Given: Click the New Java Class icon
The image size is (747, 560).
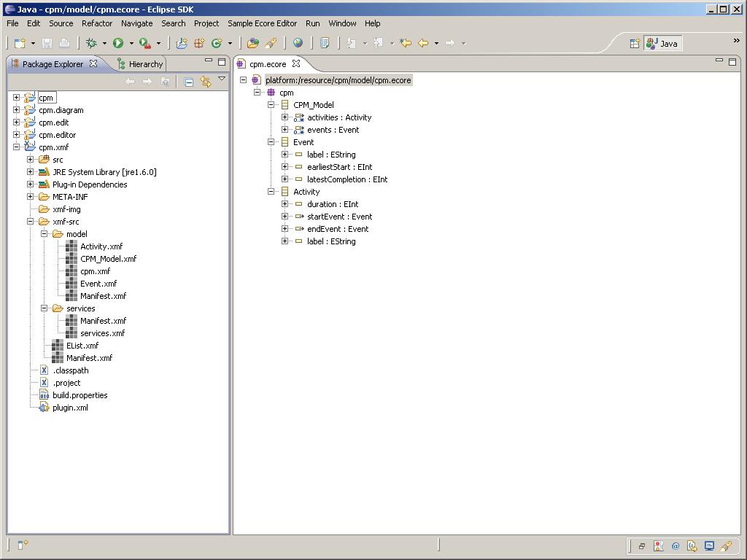Looking at the screenshot, I should (x=217, y=43).
